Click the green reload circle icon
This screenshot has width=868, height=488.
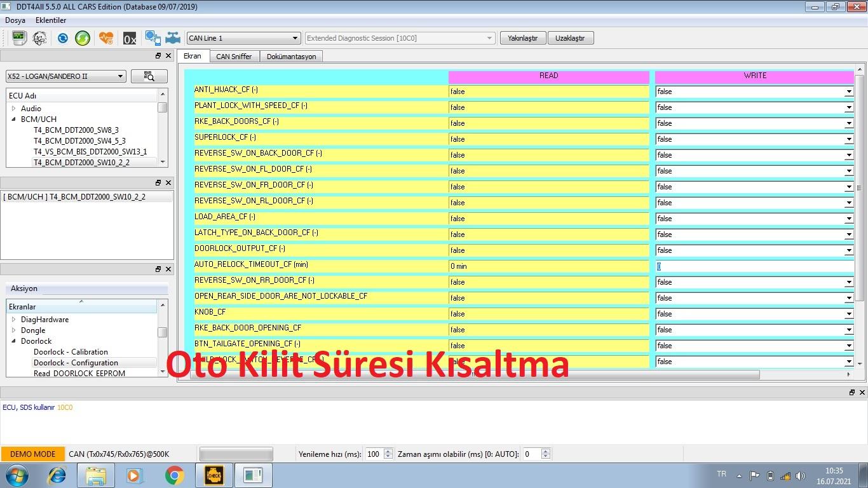coord(83,38)
